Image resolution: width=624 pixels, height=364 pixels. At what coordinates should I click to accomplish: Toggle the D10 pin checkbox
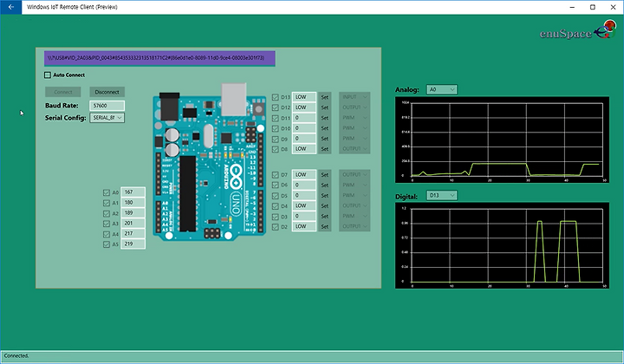[275, 128]
